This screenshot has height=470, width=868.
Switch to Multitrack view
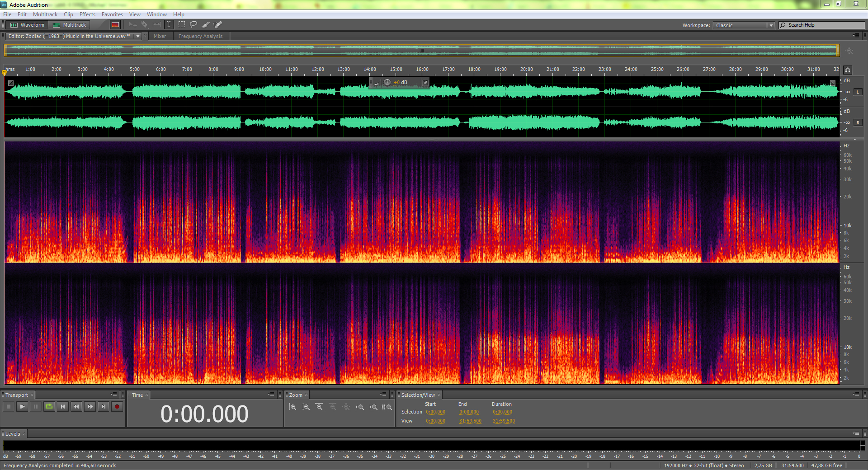[70, 25]
